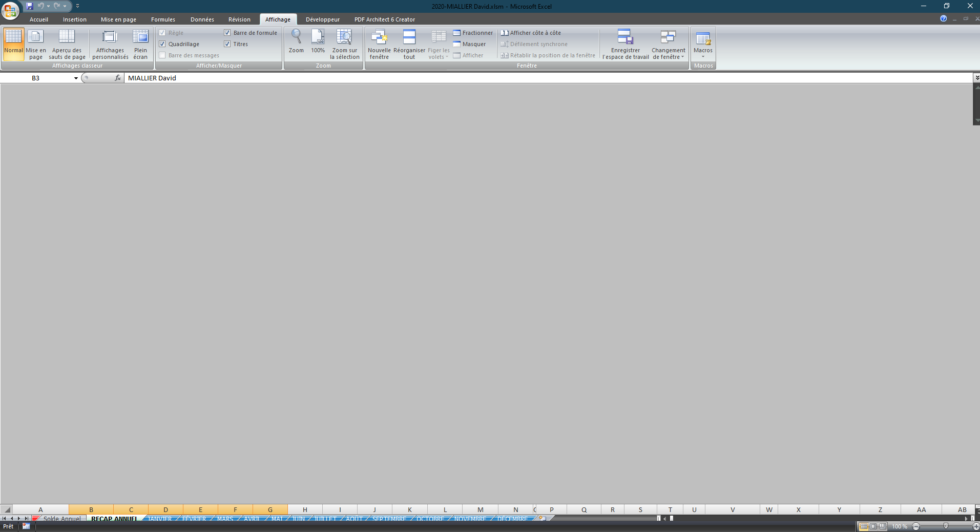The image size is (980, 532).
Task: Open Aperçu des sauts de page
Action: pyautogui.click(x=67, y=44)
